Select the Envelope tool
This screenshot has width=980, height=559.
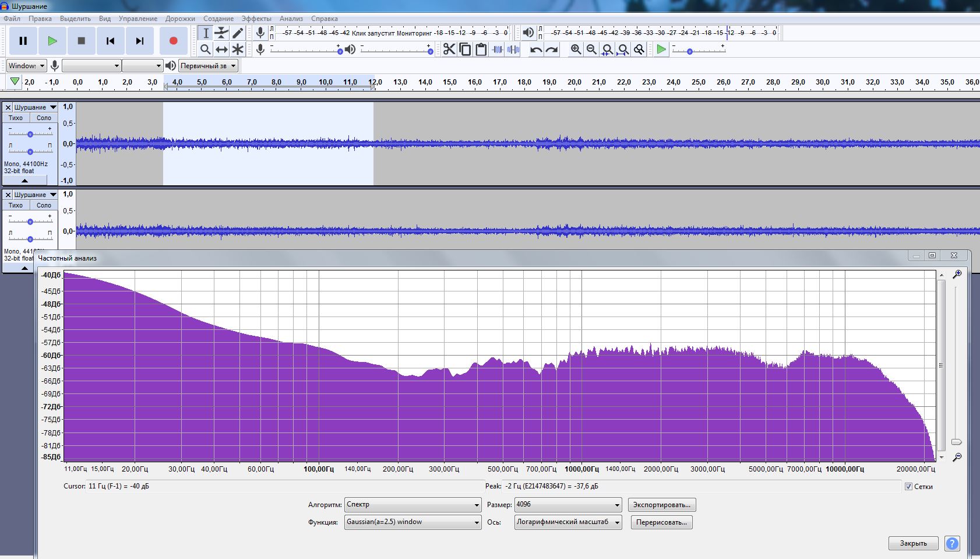click(221, 33)
